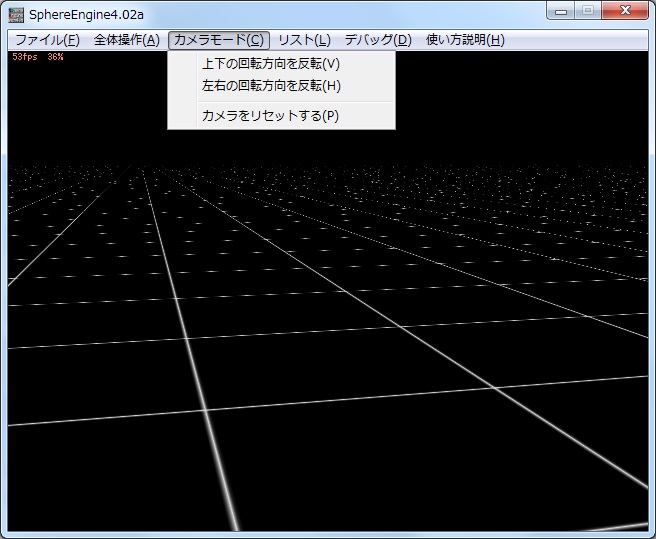This screenshot has height=539, width=656.
Task: Click the SphereEngine application icon in title bar
Action: tap(16, 15)
